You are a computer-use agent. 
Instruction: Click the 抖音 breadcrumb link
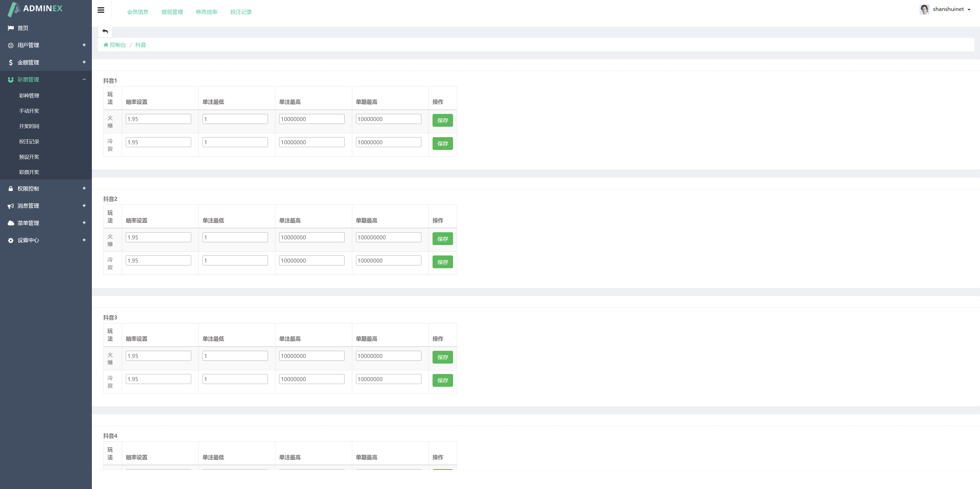click(140, 45)
